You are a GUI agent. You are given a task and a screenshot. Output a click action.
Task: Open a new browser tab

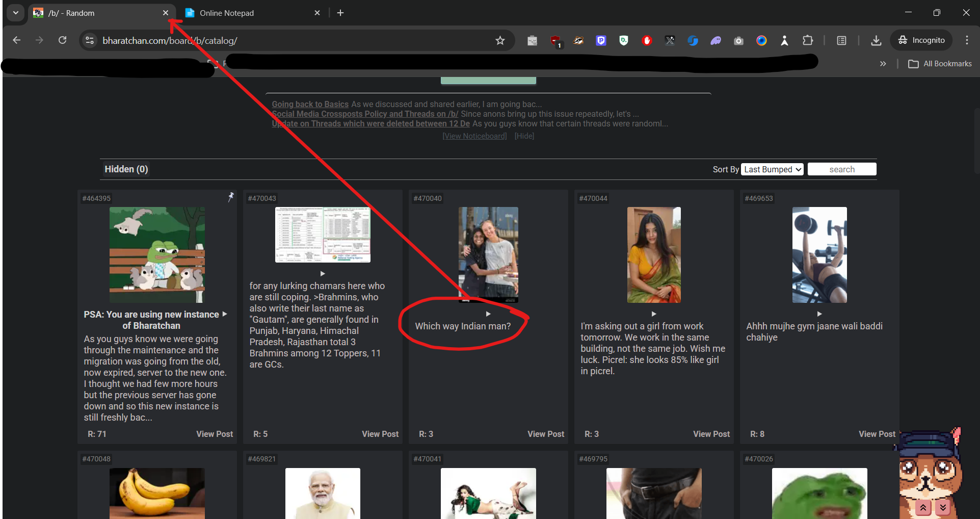340,13
